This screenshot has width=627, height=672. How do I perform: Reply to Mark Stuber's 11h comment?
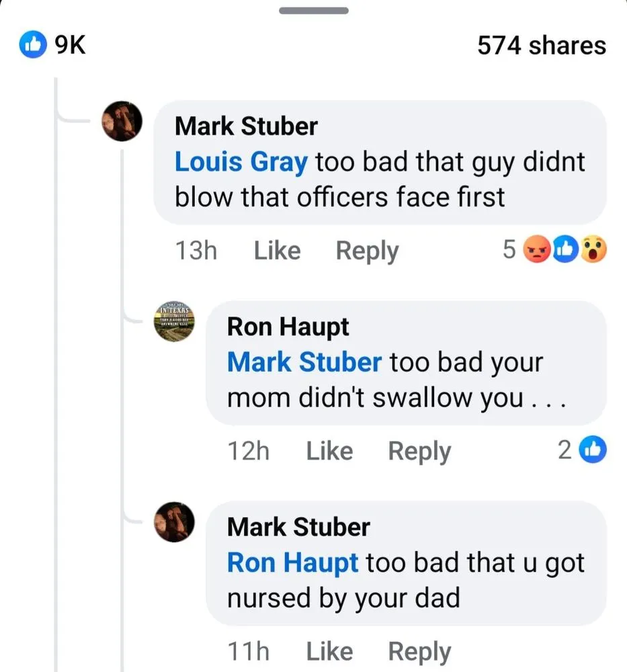419,651
